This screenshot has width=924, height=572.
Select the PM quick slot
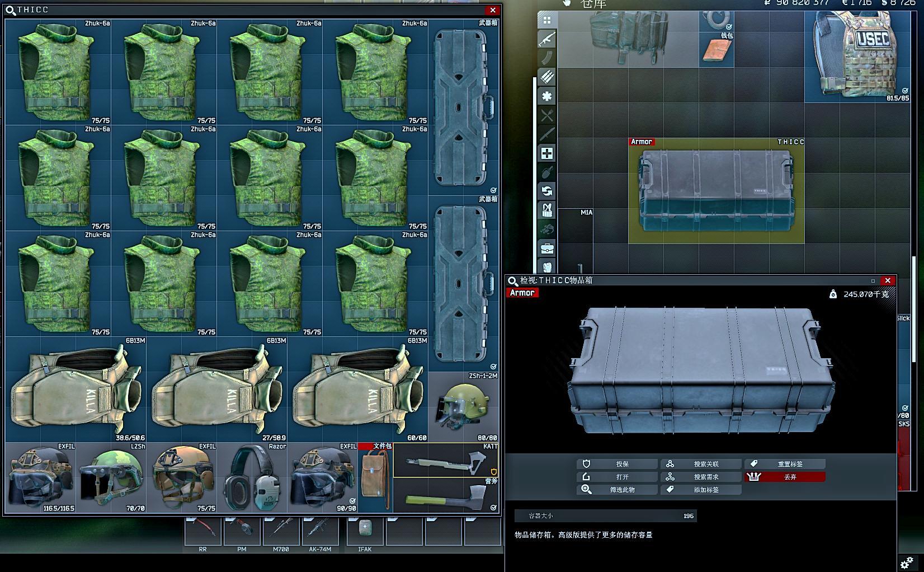[242, 533]
